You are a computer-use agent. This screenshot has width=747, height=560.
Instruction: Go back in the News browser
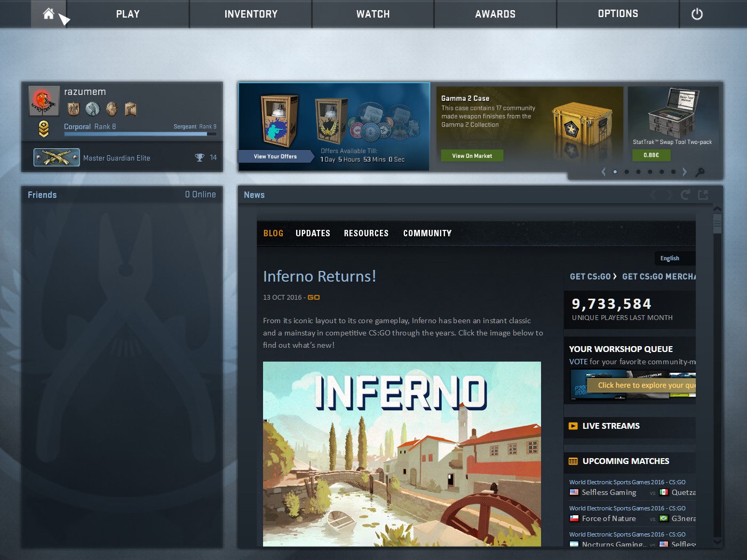(654, 195)
